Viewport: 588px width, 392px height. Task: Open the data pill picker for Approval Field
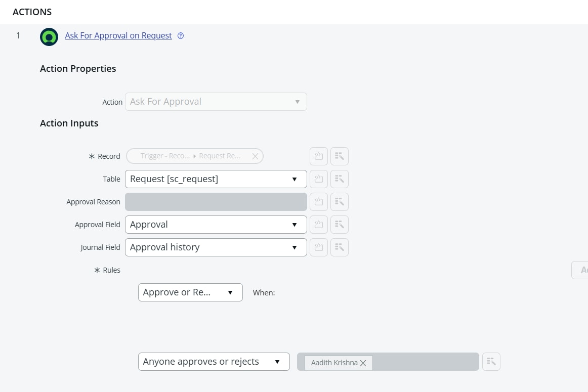tap(340, 224)
